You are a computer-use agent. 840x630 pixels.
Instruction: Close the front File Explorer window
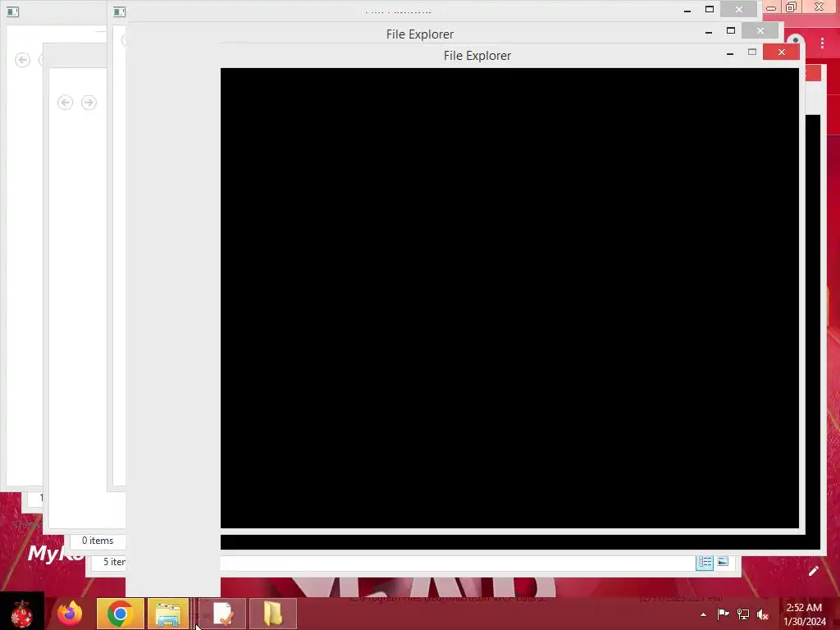[x=781, y=52]
